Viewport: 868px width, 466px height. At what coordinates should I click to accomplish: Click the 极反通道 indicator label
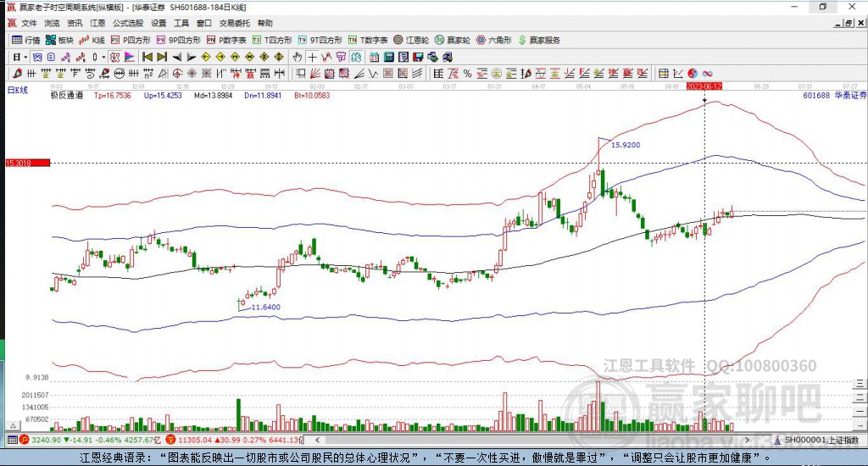(67, 95)
